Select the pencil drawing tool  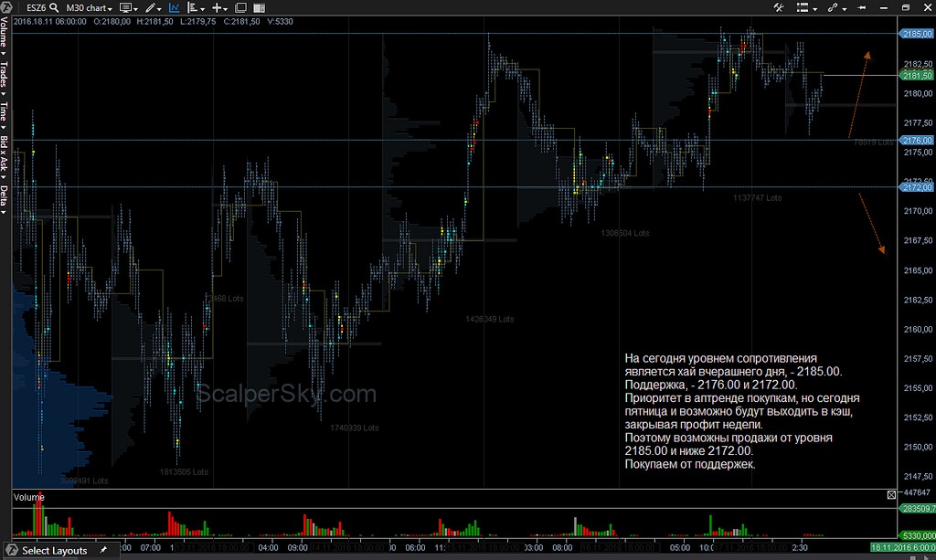151,8
